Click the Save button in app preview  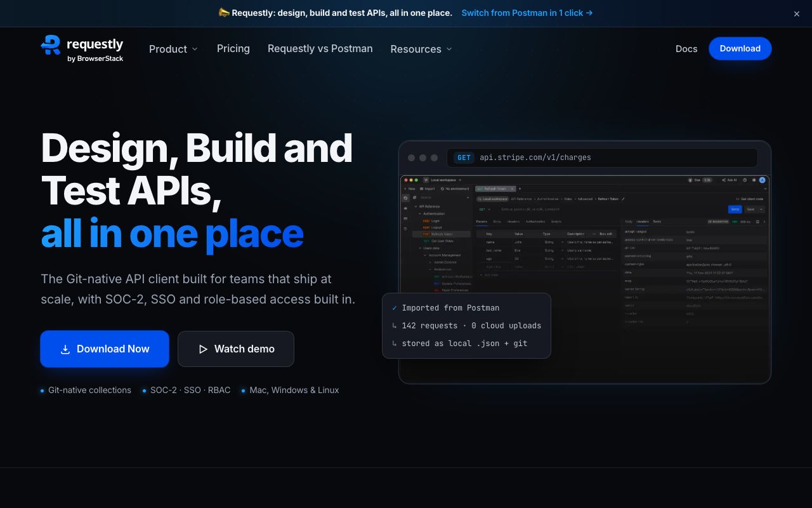tap(754, 209)
